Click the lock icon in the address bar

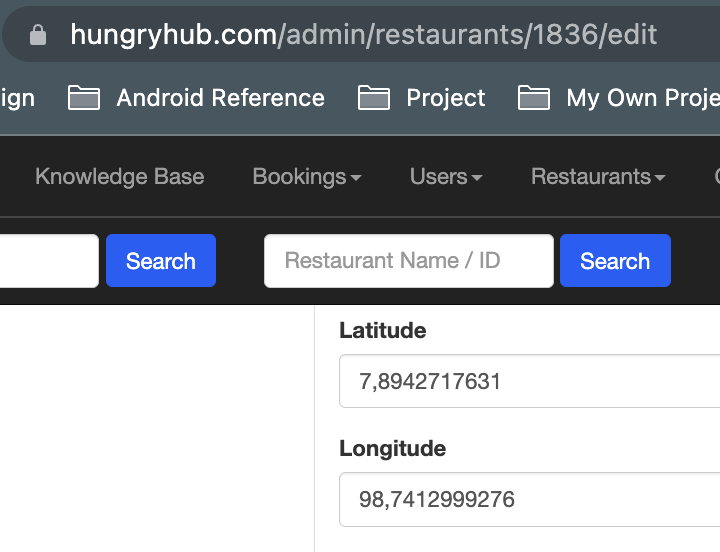pyautogui.click(x=38, y=35)
